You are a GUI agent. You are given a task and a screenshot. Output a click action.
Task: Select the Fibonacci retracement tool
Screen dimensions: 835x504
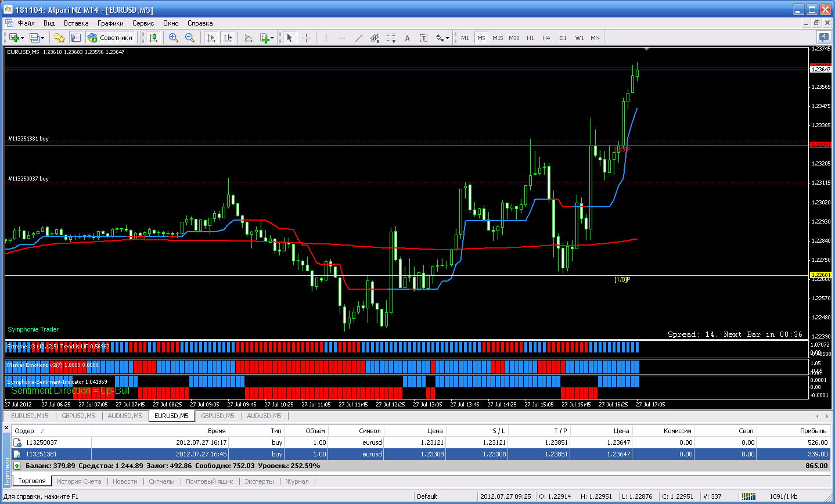click(x=391, y=38)
